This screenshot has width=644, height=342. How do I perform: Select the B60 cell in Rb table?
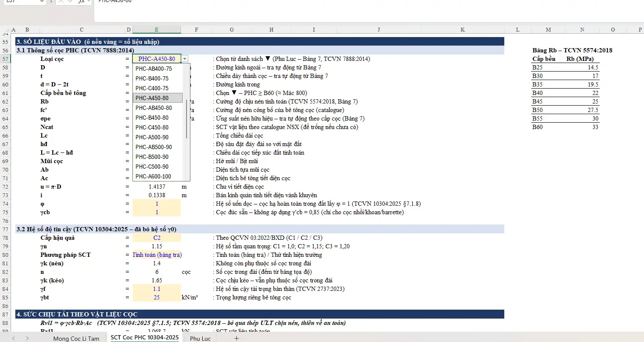548,127
